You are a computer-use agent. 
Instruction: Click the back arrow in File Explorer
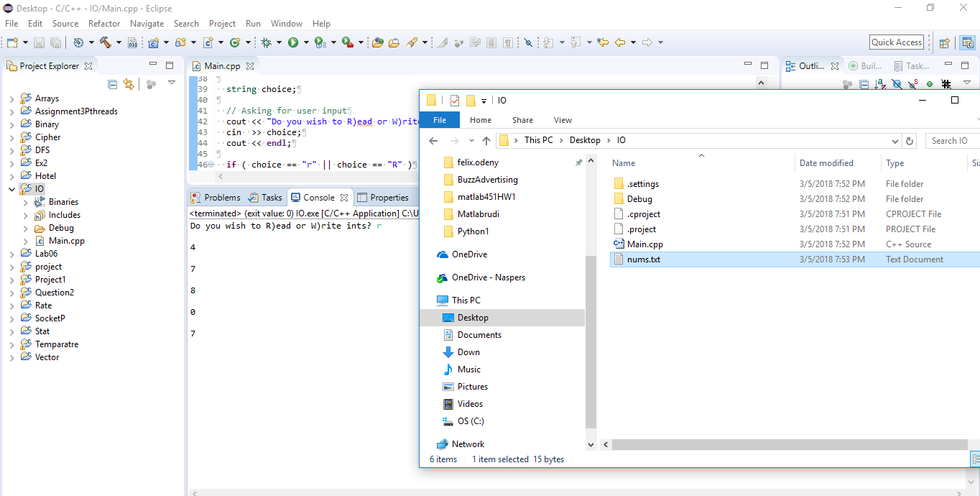coord(433,140)
